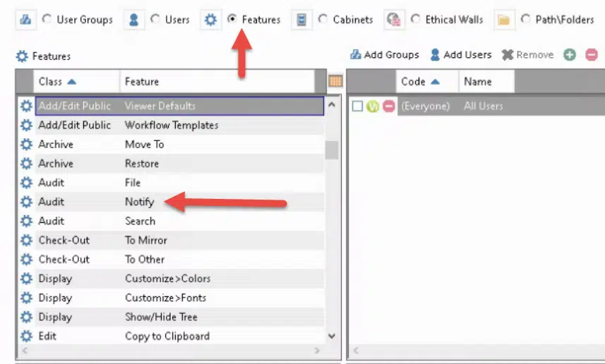The width and height of the screenshot is (605, 364).
Task: Select the Workflow Templates feature row
Action: point(179,125)
